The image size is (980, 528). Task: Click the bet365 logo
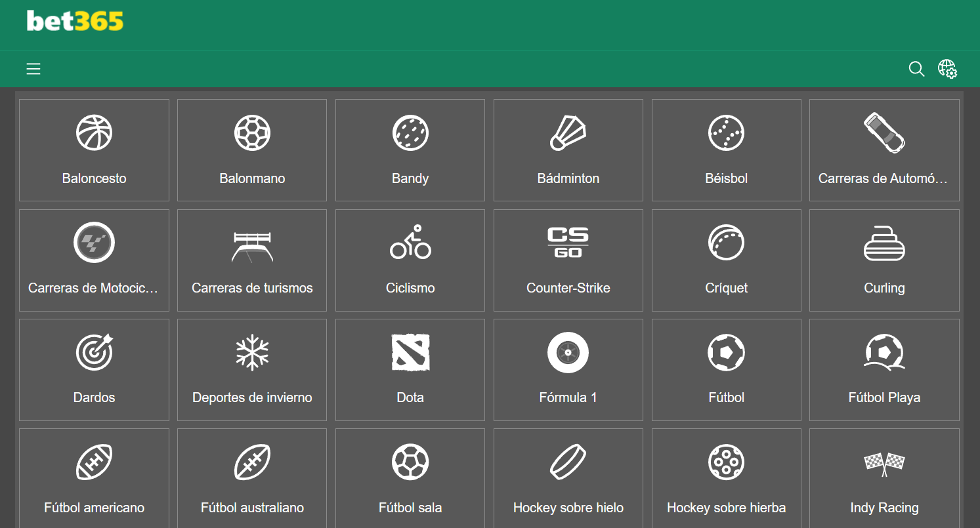tap(75, 21)
